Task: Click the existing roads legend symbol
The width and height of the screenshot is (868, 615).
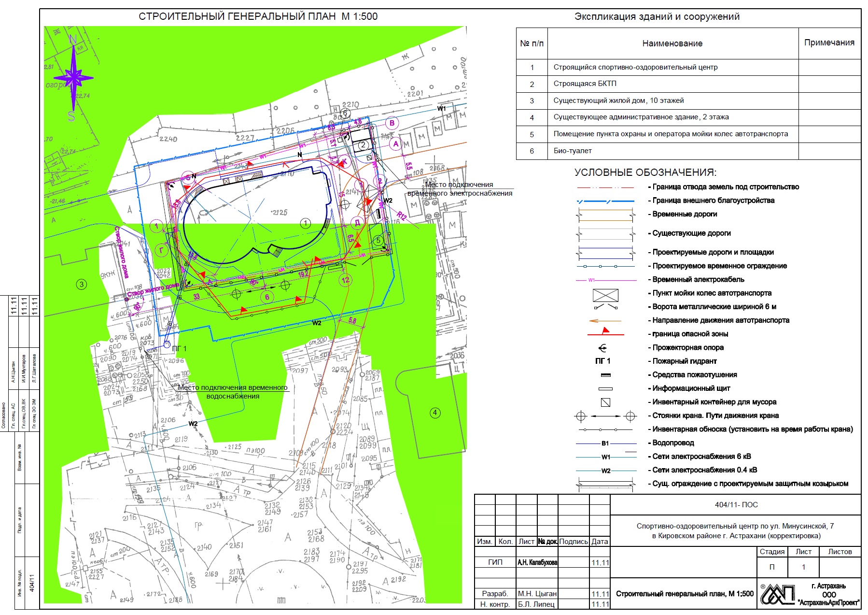Action: pos(605,234)
